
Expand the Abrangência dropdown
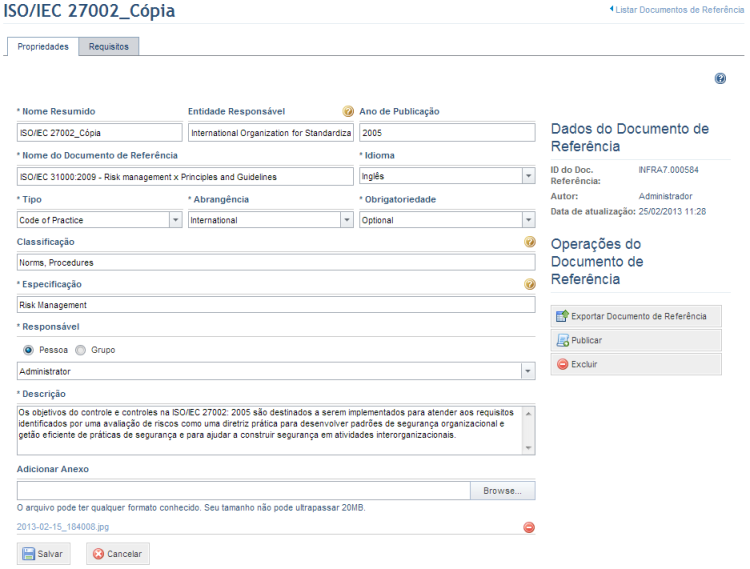(x=347, y=220)
